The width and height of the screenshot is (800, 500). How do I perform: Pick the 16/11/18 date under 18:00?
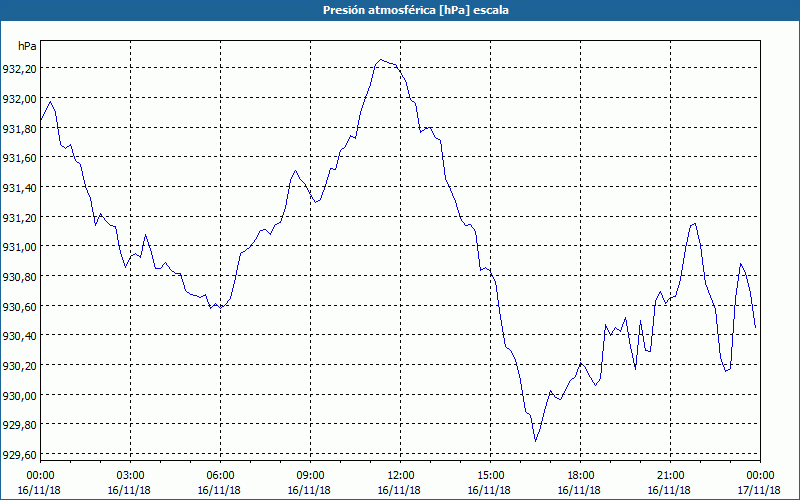click(579, 490)
